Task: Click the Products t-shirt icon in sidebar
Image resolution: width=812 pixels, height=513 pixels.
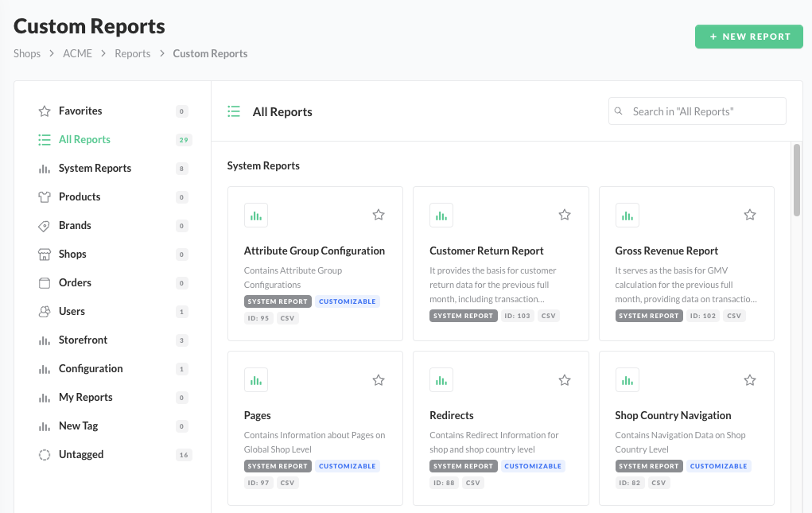Action: (x=45, y=197)
